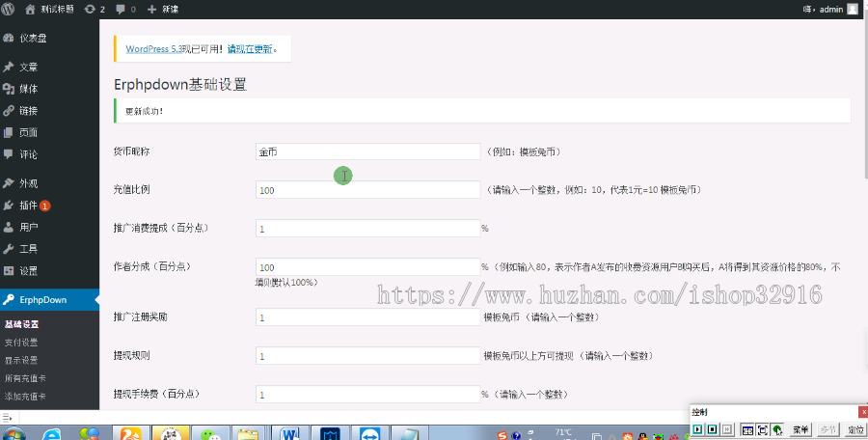Screen dimensions: 868x440
Task: Click the Sogou S tray icon
Action: click(502, 435)
